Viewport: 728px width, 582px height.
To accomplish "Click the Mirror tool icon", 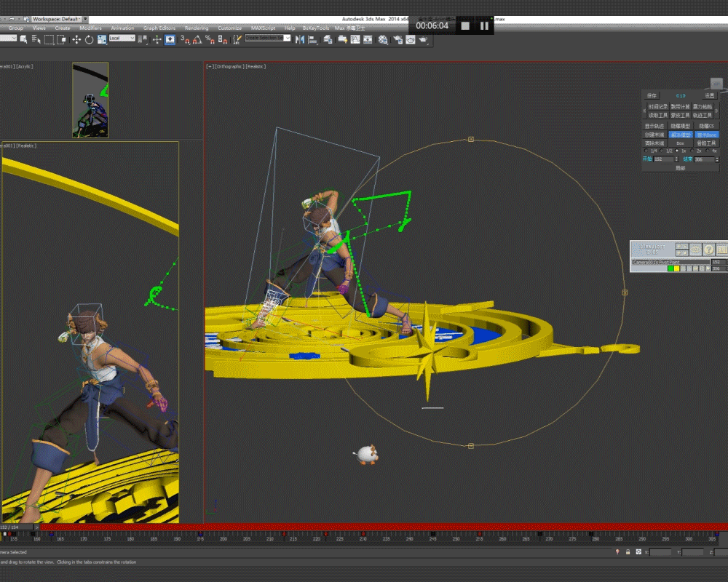I will tap(299, 39).
